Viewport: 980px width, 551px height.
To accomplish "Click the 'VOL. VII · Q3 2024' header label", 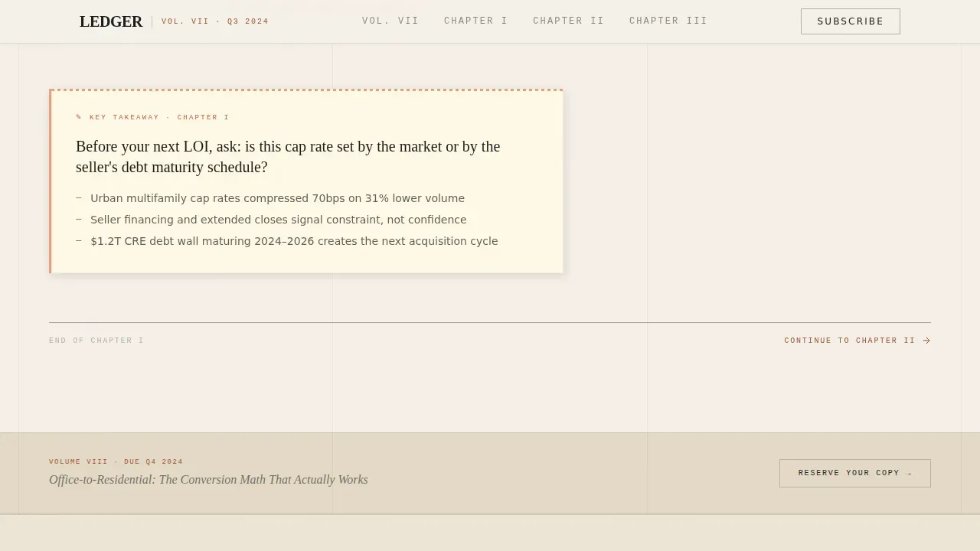I will pyautogui.click(x=215, y=21).
